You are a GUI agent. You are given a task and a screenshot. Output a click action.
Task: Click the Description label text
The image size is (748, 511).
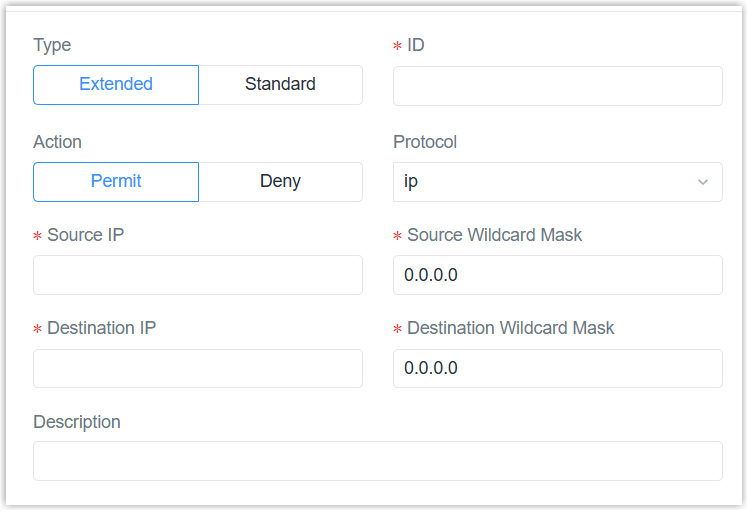77,422
